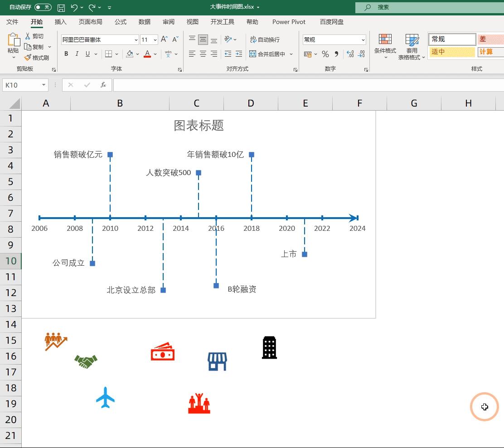The width and height of the screenshot is (504, 448).
Task: Click the Undo arrow button
Action: pyautogui.click(x=74, y=7)
